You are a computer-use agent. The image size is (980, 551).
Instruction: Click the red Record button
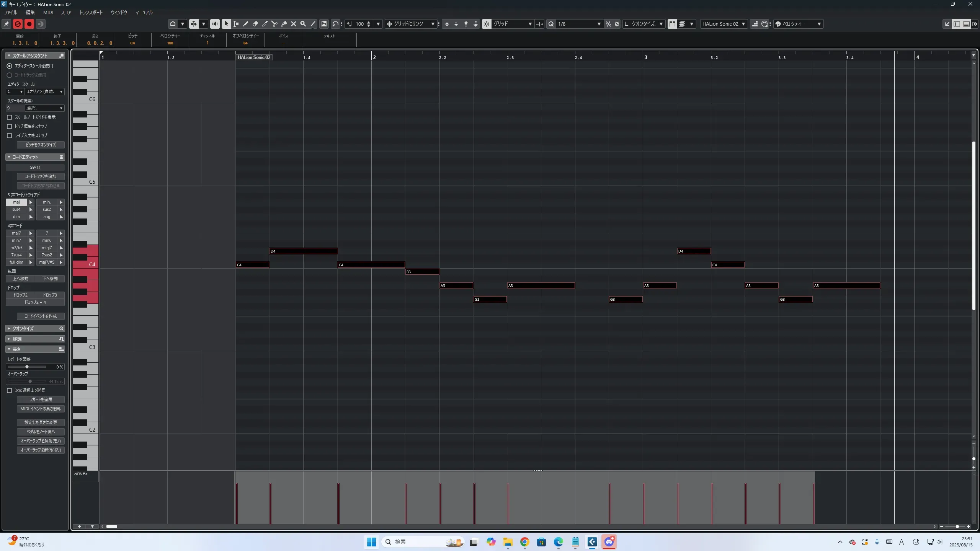pos(29,24)
